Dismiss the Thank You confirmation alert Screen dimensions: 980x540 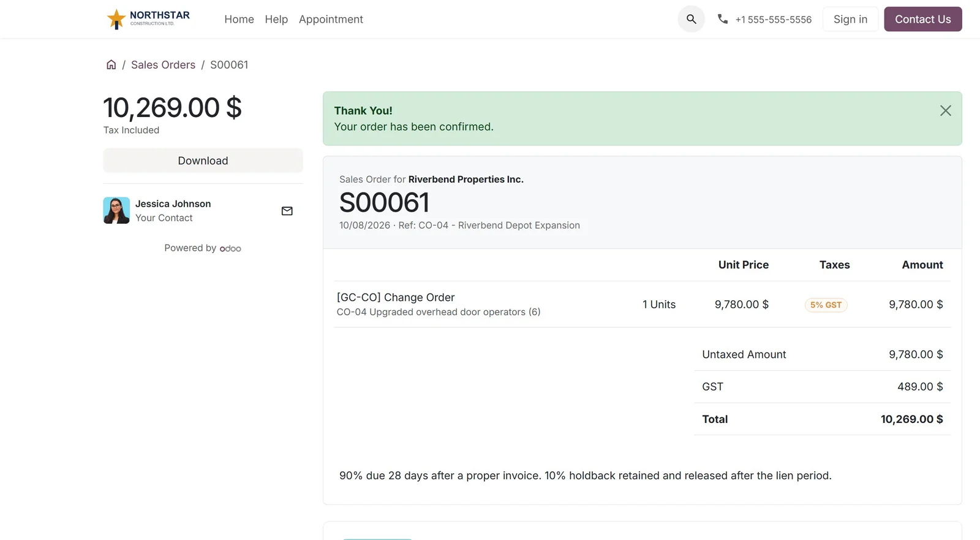click(x=945, y=110)
